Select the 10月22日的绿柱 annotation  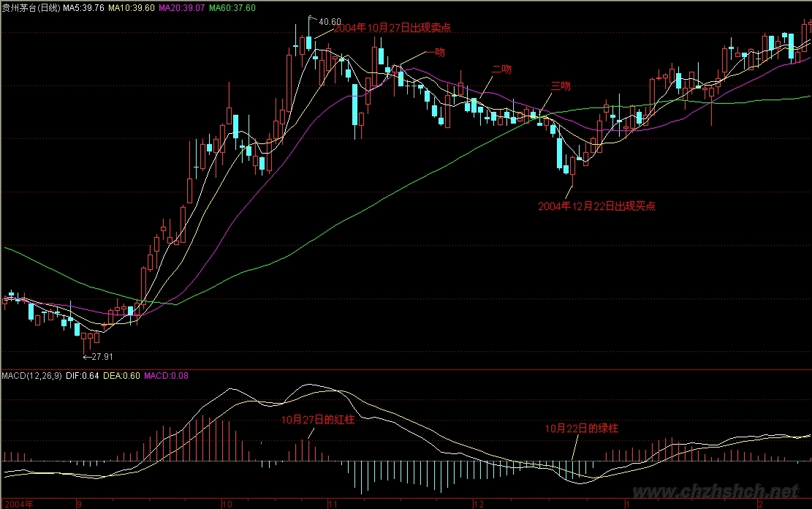(582, 428)
